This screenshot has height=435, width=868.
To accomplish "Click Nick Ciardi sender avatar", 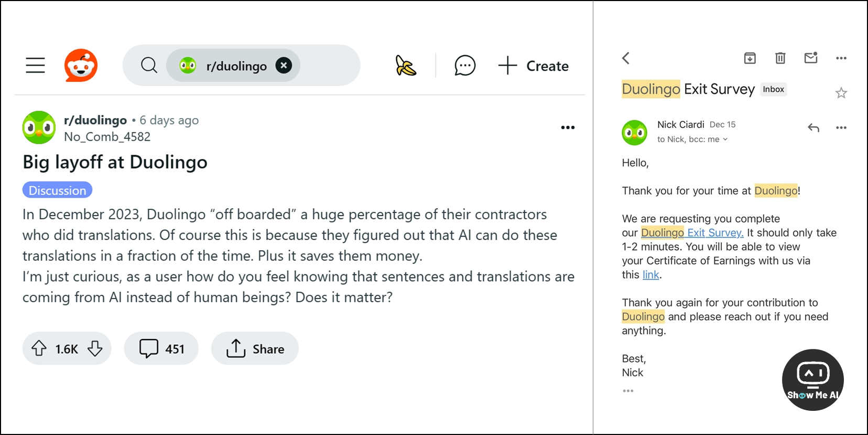I will pos(635,133).
